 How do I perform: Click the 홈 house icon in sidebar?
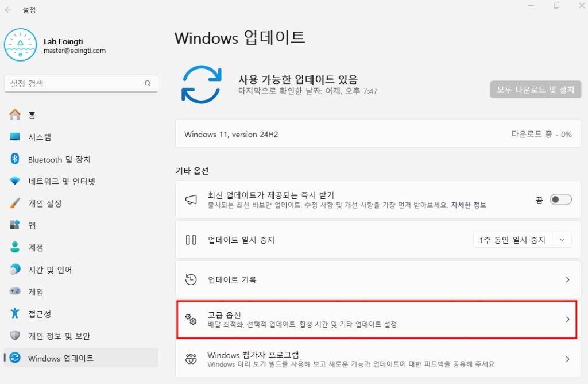click(x=14, y=114)
